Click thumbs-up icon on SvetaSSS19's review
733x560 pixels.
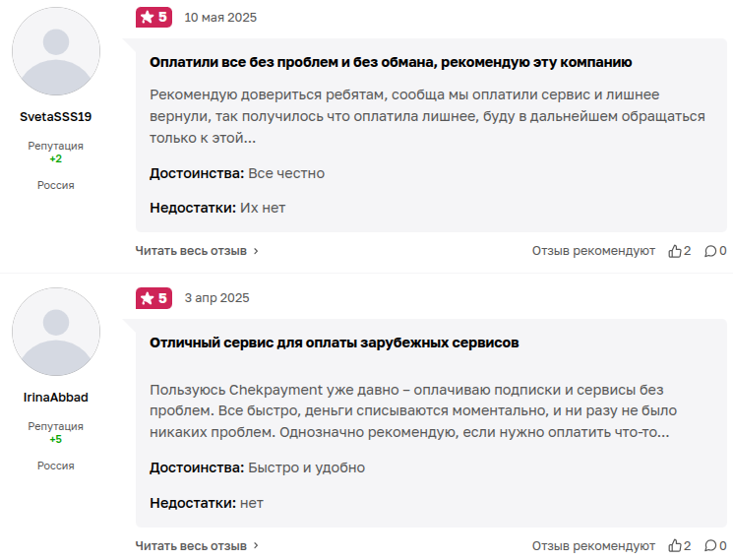point(675,251)
